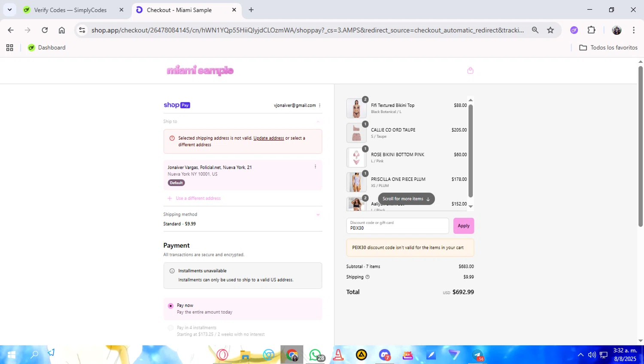The image size is (644, 364).
Task: Open the apps grid in bookmarks bar
Action: click(9, 48)
